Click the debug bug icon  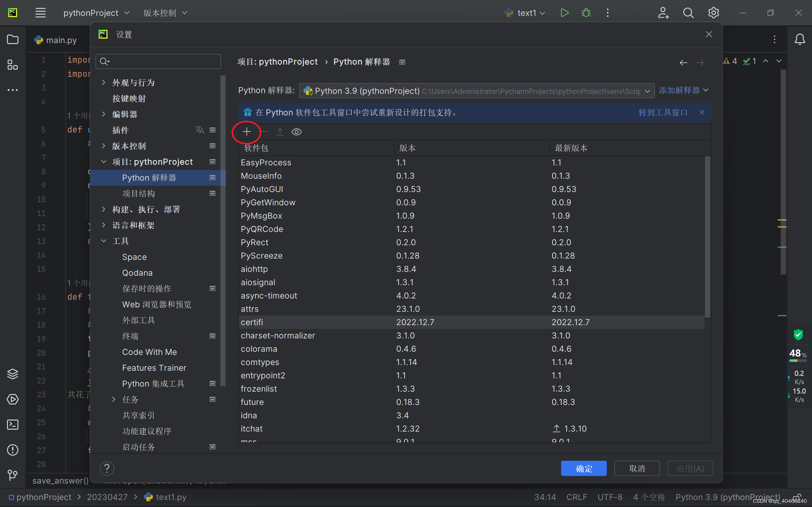pyautogui.click(x=586, y=13)
